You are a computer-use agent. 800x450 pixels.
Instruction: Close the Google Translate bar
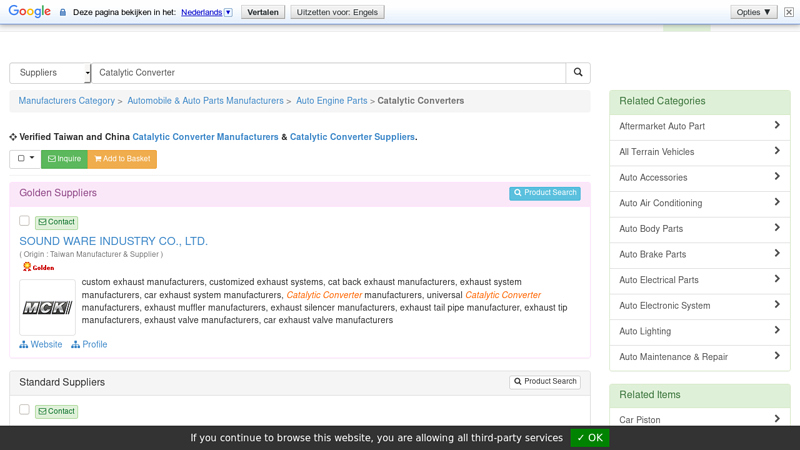789,12
